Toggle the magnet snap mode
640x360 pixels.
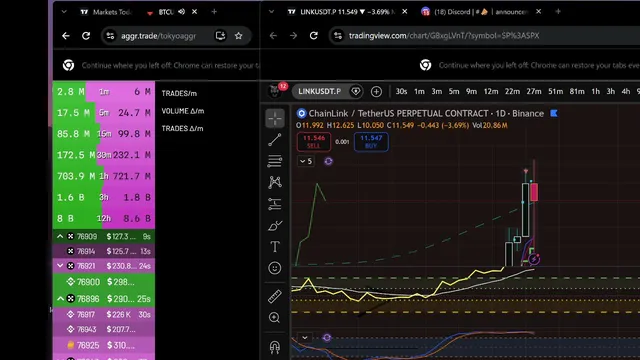pos(275,347)
